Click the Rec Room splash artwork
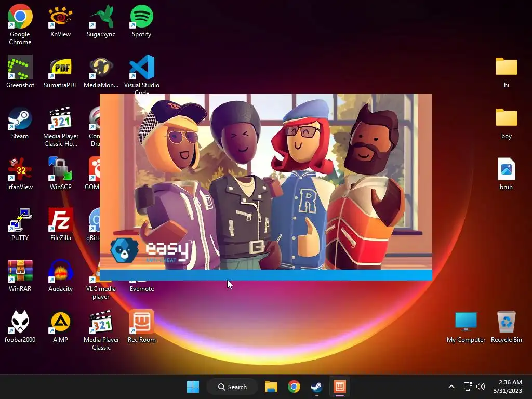The image size is (532, 399). pos(266,181)
